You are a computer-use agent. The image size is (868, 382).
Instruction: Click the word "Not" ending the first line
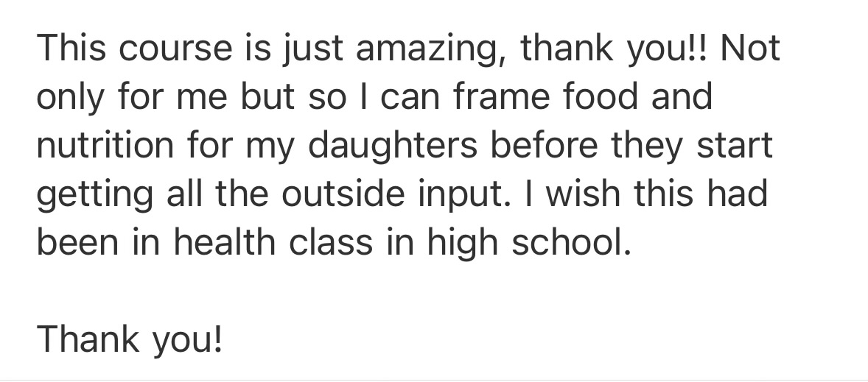point(750,49)
